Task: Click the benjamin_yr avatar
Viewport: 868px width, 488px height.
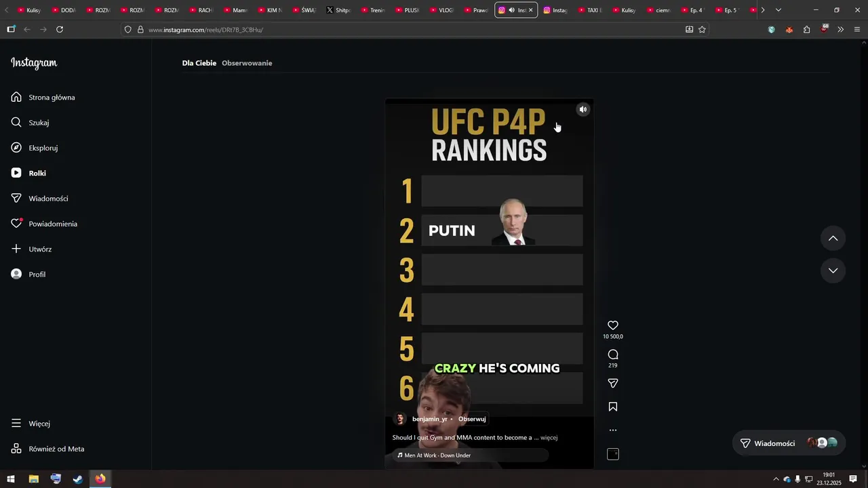Action: 401,419
